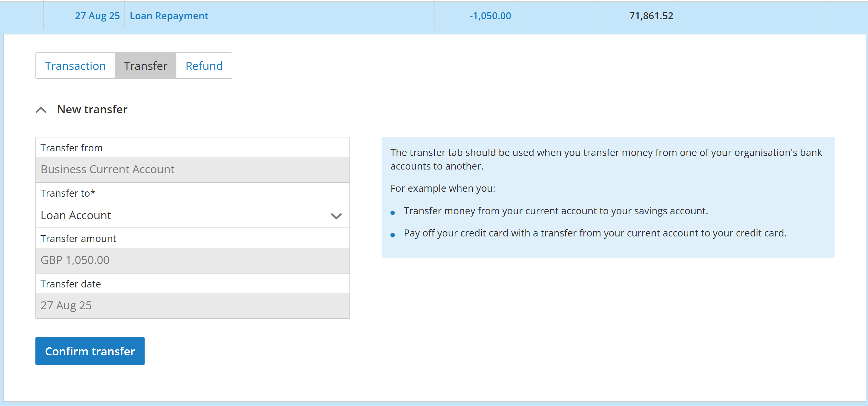Viewport: 868px width, 406px height.
Task: Collapse the New transfer section chevron
Action: pos(41,110)
